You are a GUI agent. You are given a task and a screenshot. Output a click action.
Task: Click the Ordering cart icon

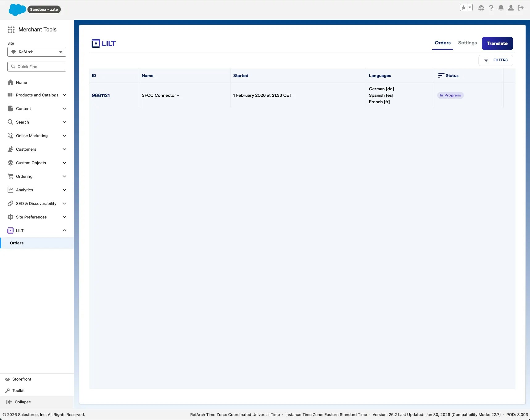pos(10,176)
